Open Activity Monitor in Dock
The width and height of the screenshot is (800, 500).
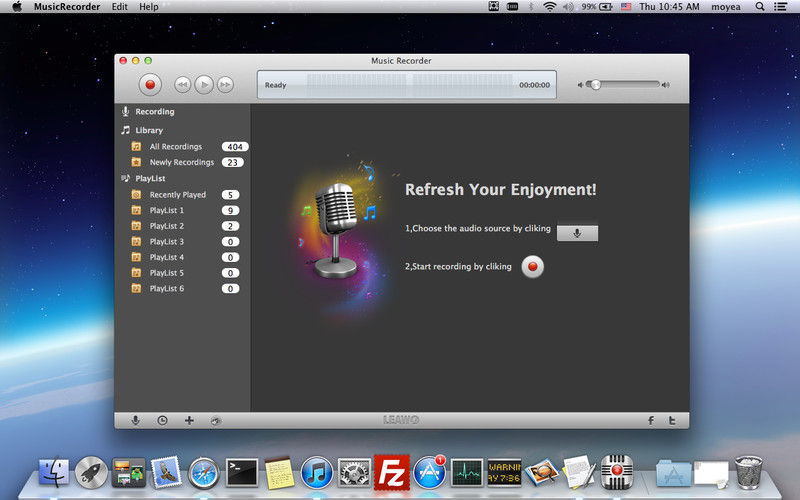[467, 473]
